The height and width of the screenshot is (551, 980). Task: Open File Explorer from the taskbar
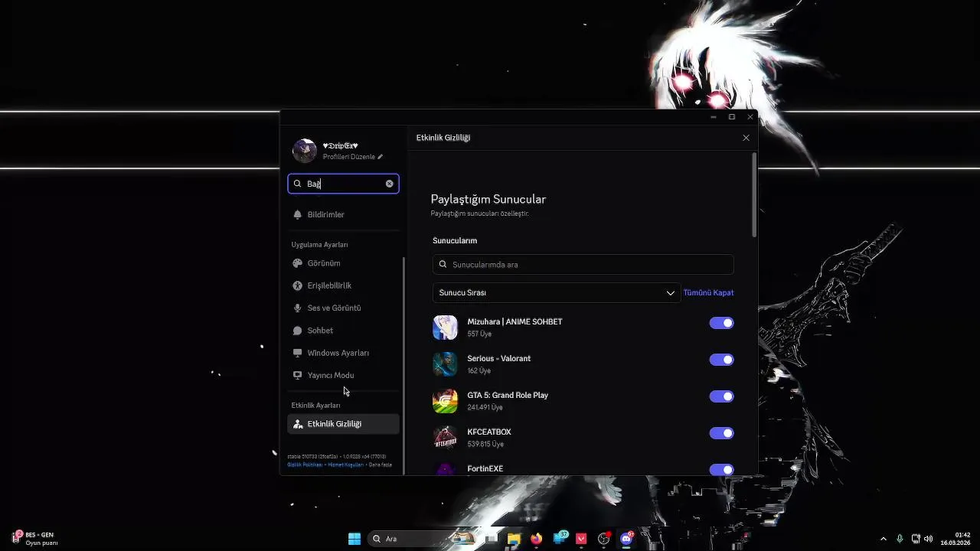point(514,539)
